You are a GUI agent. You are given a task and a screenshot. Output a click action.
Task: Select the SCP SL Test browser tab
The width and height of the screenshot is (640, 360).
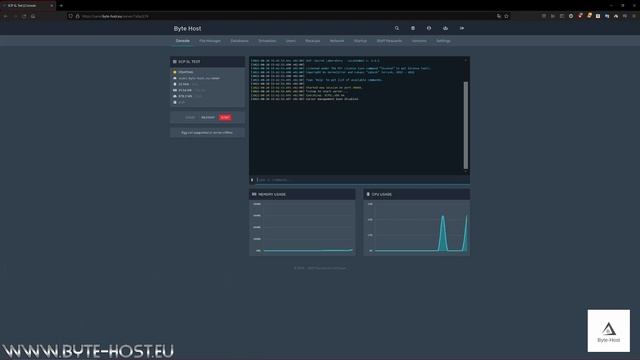28,6
